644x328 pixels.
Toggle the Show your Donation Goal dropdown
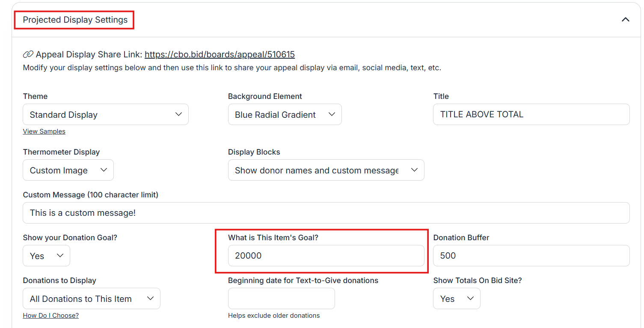click(46, 256)
